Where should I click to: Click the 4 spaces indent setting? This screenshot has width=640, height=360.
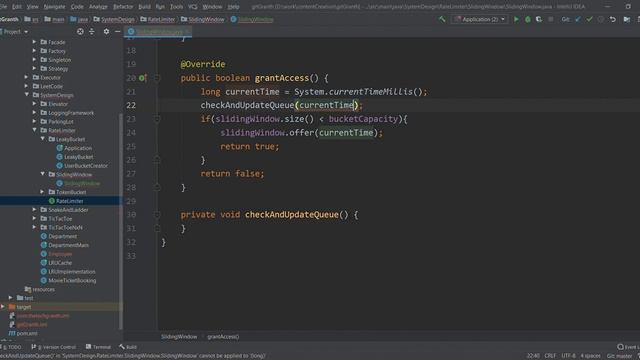coord(590,356)
